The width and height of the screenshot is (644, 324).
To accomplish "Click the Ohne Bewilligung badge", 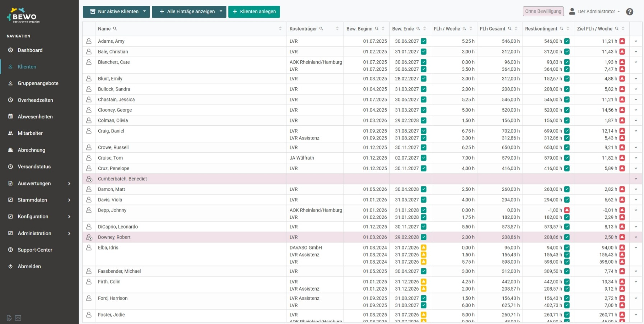I will pos(543,11).
